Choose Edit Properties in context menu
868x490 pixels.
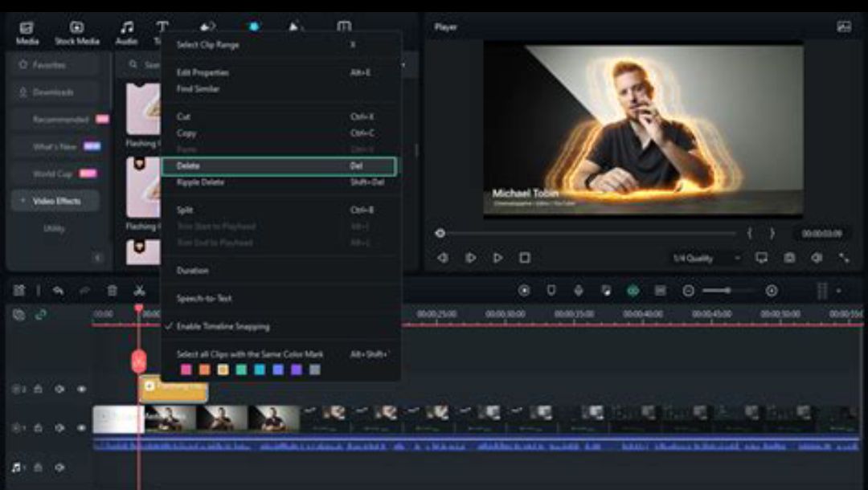tap(281, 72)
